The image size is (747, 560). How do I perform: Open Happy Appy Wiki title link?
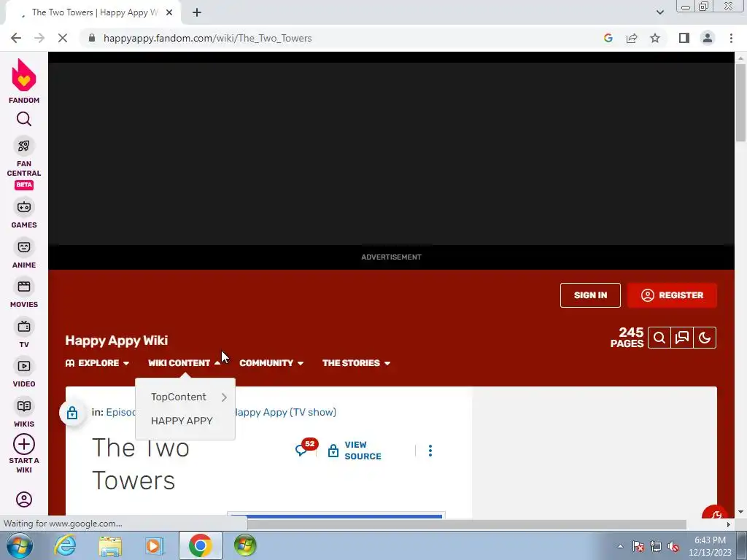pos(116,341)
